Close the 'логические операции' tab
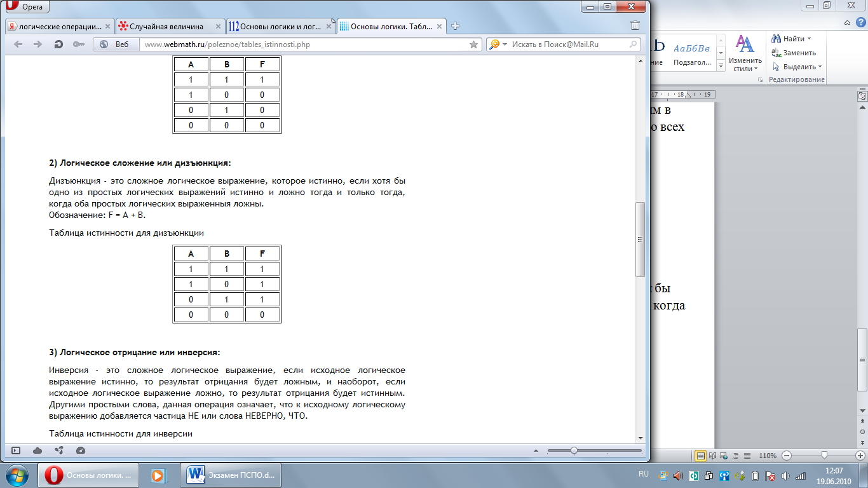Image resolution: width=868 pixels, height=488 pixels. click(x=107, y=27)
